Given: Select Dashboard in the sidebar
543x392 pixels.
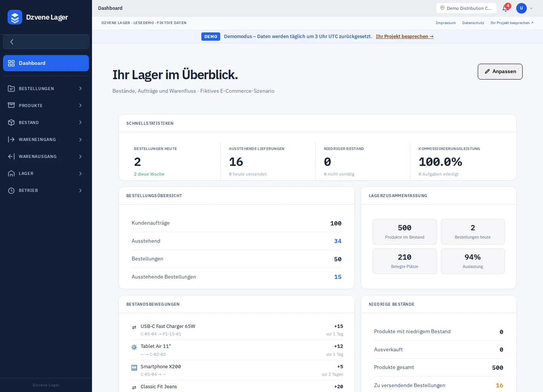Looking at the screenshot, I should 46,63.
